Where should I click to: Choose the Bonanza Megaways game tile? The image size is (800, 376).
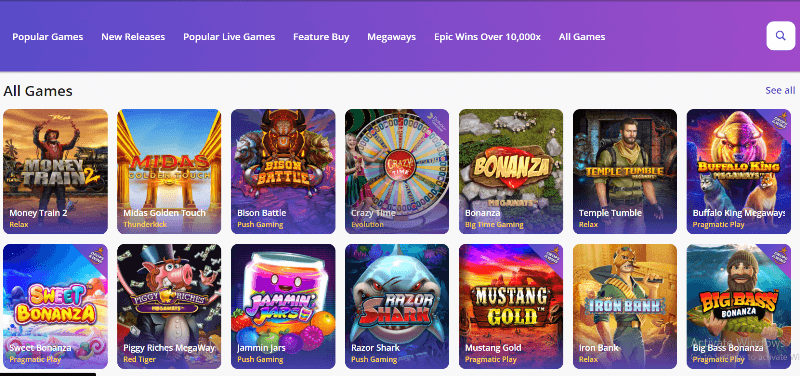click(x=511, y=171)
